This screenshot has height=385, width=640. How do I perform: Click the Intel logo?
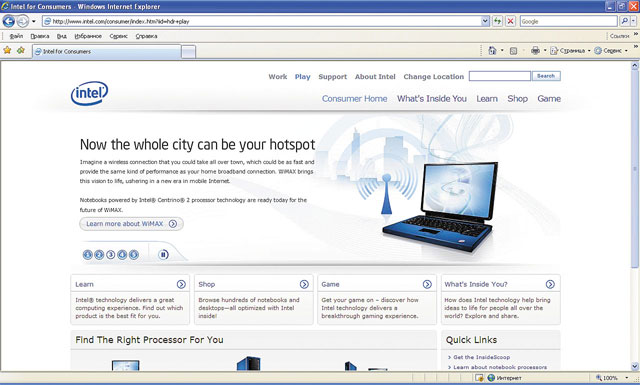pyautogui.click(x=89, y=93)
